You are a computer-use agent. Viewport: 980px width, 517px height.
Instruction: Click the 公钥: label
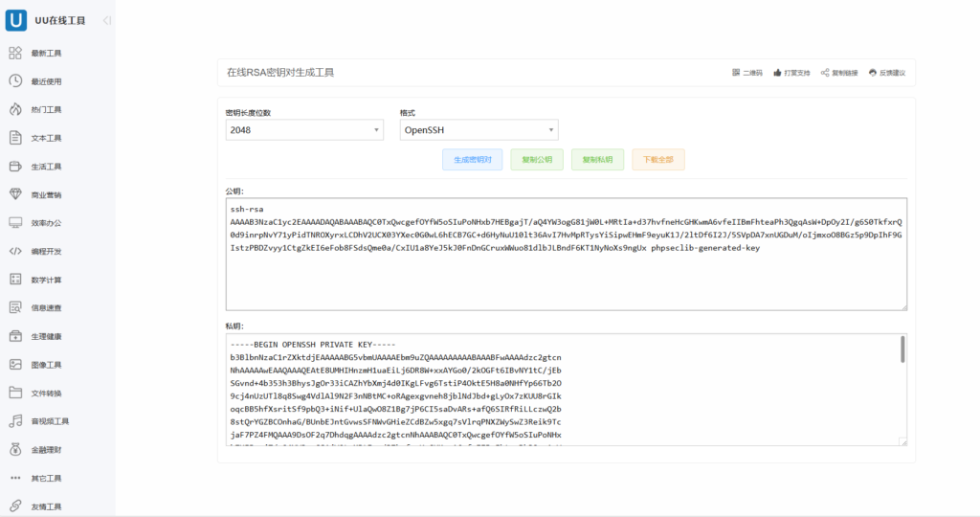234,191
